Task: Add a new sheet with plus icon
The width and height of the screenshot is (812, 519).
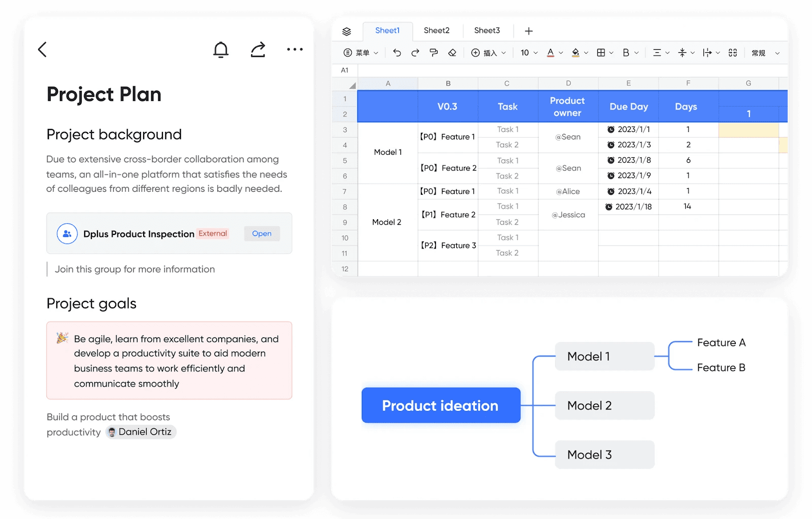Action: 529,31
